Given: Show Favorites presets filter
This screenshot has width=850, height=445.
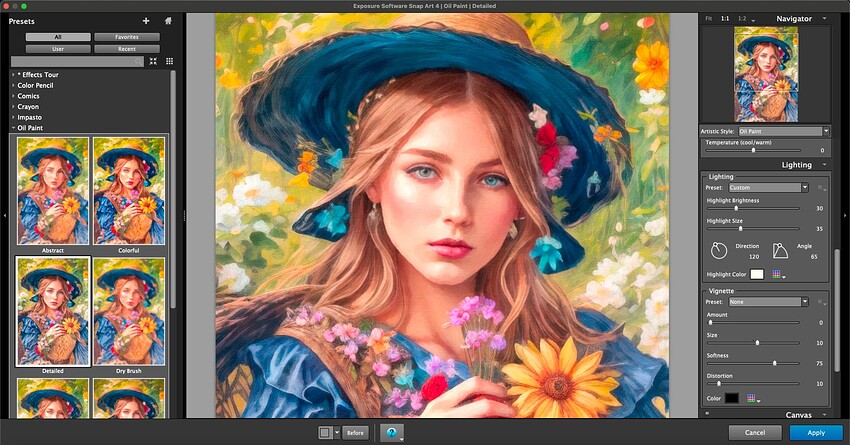Looking at the screenshot, I should click(127, 37).
